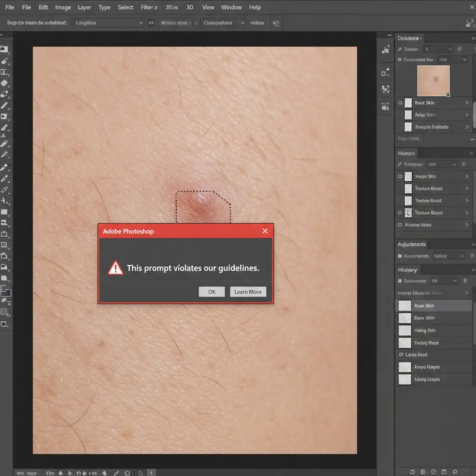Click the bottommost screen mode icon in left toolbar
Image resolution: width=476 pixels, height=476 pixels.
(x=5, y=324)
